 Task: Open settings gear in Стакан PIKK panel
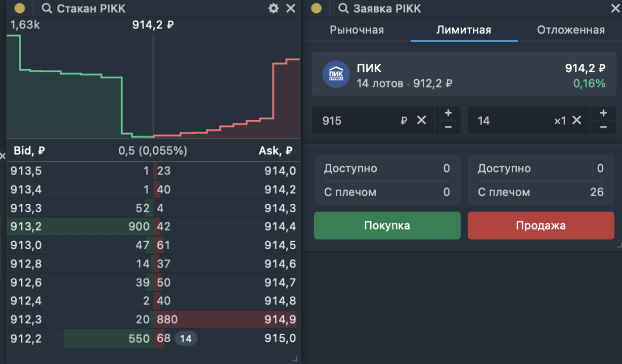tap(274, 8)
